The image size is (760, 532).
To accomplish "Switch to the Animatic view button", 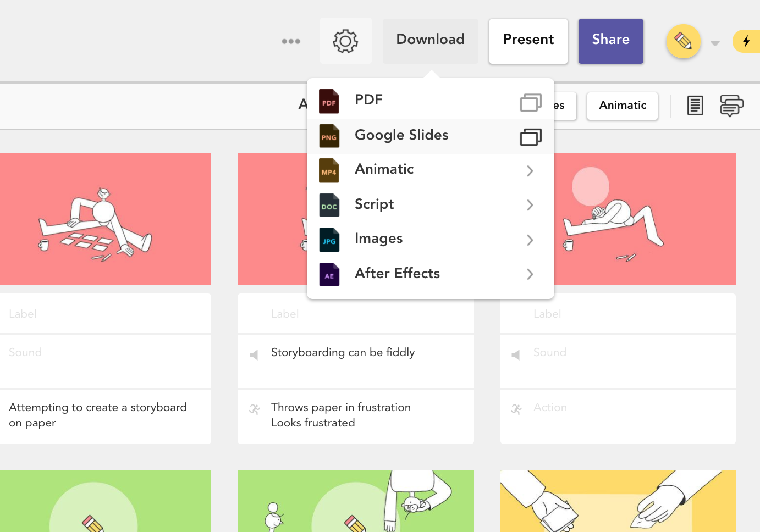I will click(x=622, y=106).
